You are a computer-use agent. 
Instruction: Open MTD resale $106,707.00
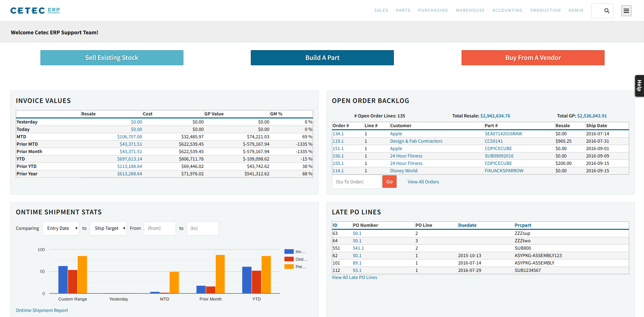tap(130, 137)
